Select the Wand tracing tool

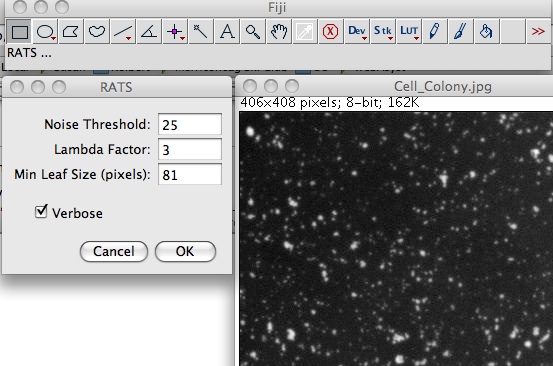(201, 32)
